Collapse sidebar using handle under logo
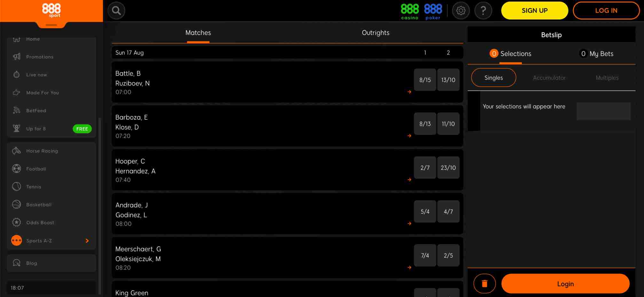 point(51,25)
